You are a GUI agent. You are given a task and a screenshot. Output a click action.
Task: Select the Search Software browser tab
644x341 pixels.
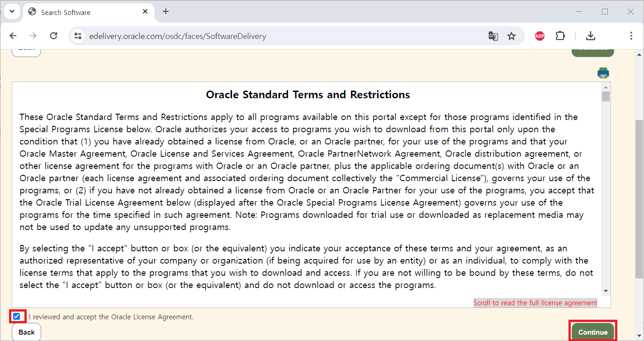point(89,12)
